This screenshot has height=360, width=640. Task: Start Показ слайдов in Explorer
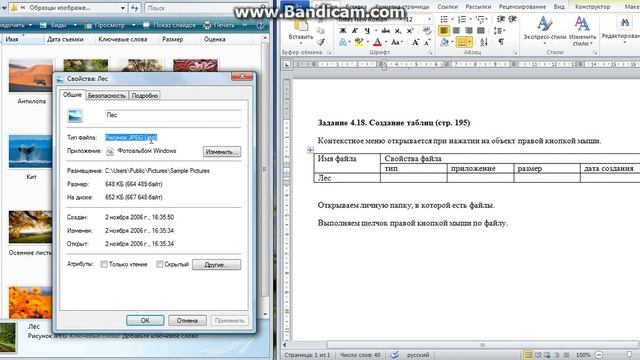pyautogui.click(x=169, y=25)
